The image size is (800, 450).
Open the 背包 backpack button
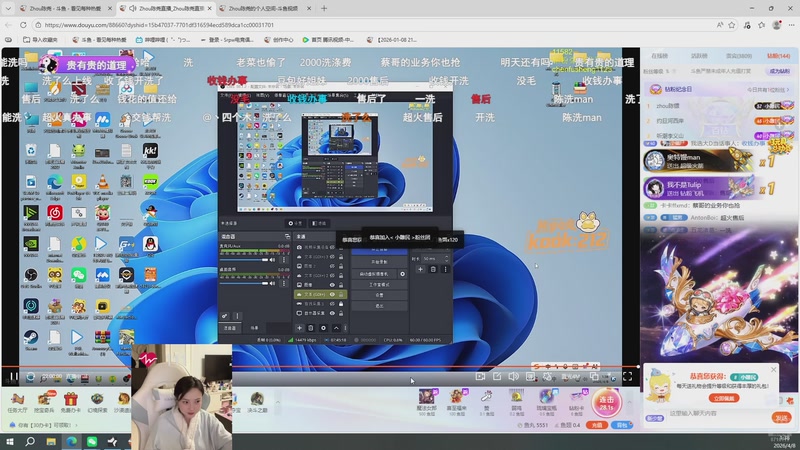click(621, 425)
